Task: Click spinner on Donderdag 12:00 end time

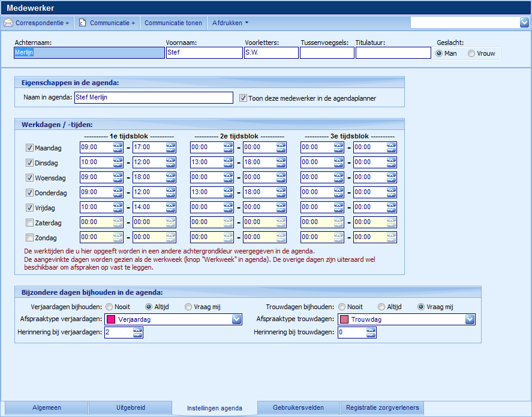Action: [x=171, y=192]
